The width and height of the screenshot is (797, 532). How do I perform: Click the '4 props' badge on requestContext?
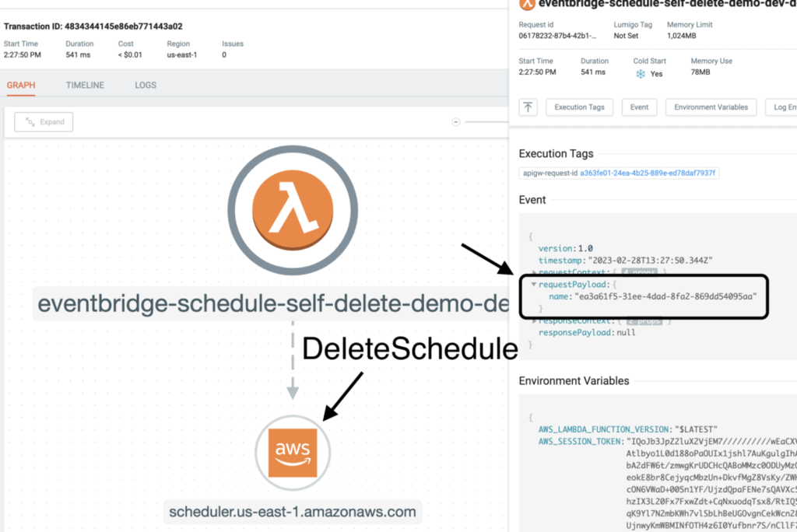click(x=641, y=271)
